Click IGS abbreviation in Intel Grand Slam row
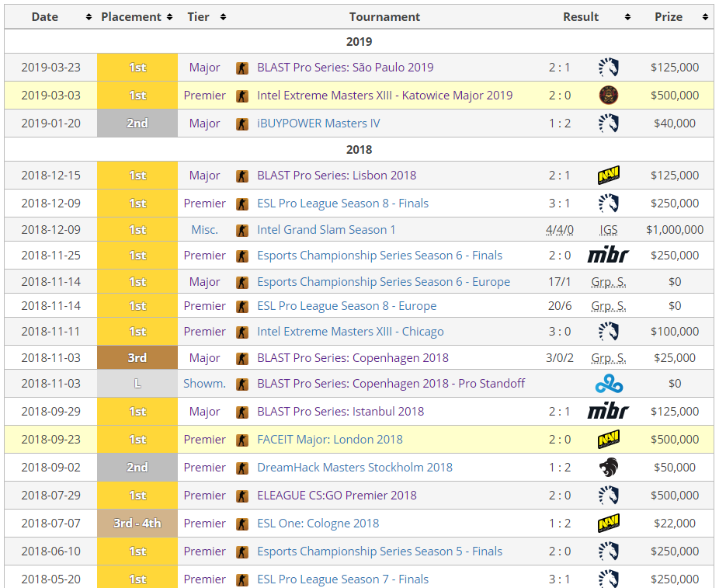This screenshot has height=588, width=719. [x=609, y=230]
